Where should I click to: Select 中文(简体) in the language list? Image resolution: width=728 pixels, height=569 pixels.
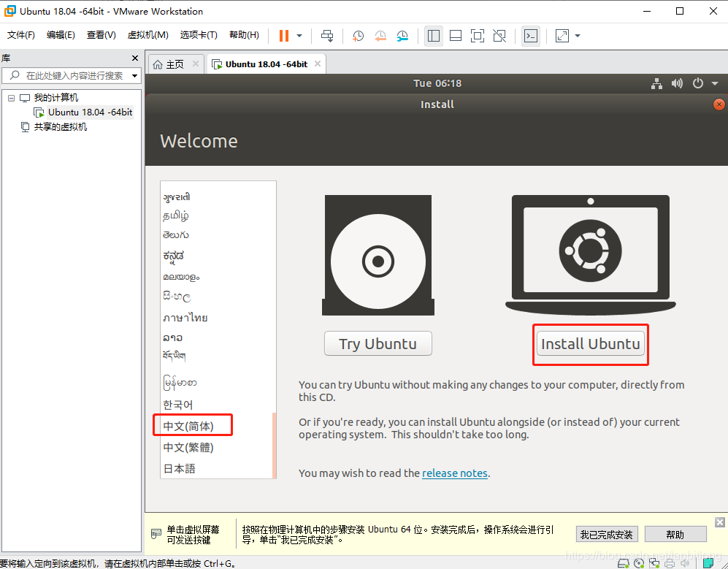point(188,426)
